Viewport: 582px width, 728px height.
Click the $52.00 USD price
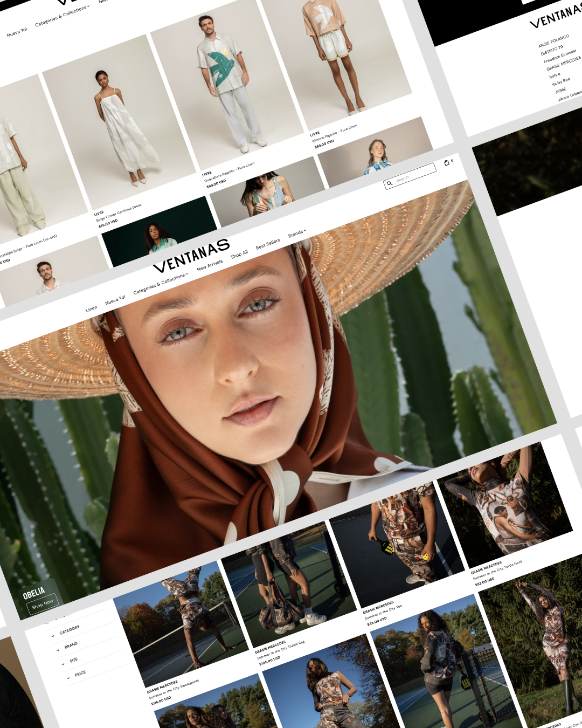click(484, 582)
